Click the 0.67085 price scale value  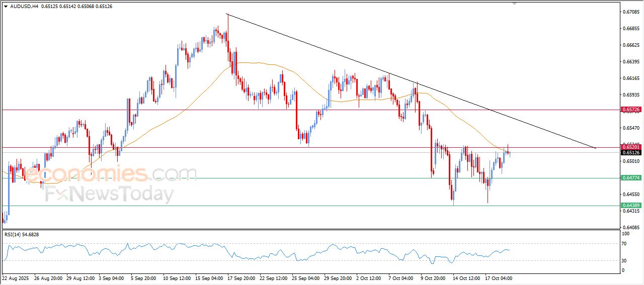point(630,12)
